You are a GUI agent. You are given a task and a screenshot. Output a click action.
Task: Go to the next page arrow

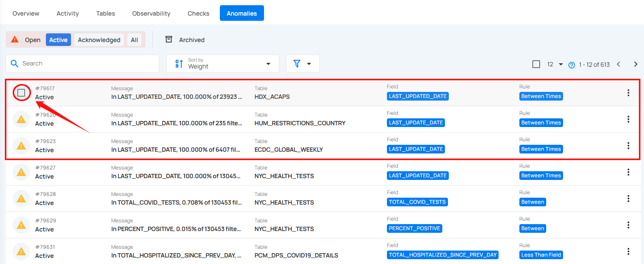click(636, 64)
